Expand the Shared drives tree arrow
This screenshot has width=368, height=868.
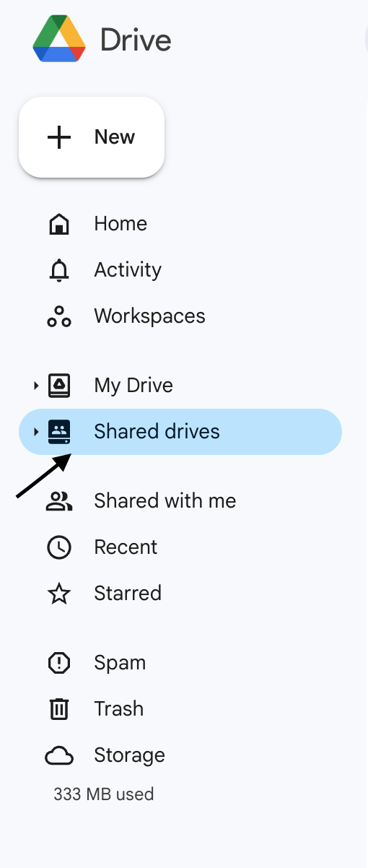point(35,432)
